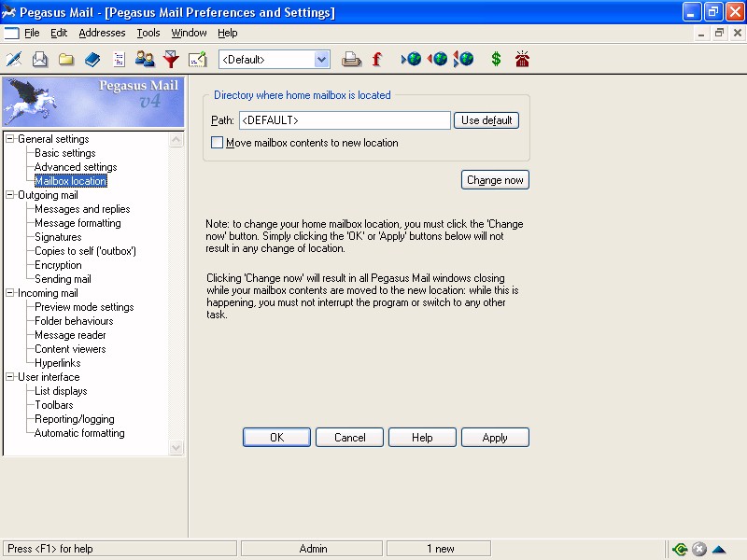Open mail folders with the yellow folder icon

[66, 59]
